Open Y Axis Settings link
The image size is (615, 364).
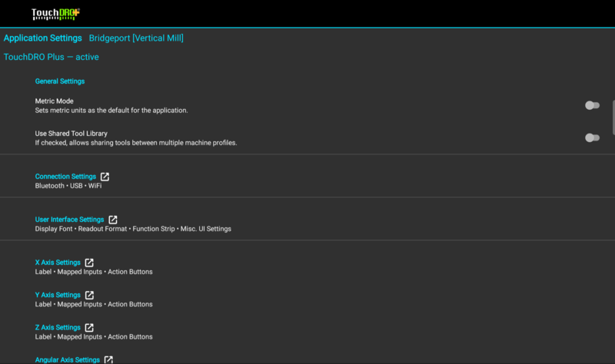[58, 295]
